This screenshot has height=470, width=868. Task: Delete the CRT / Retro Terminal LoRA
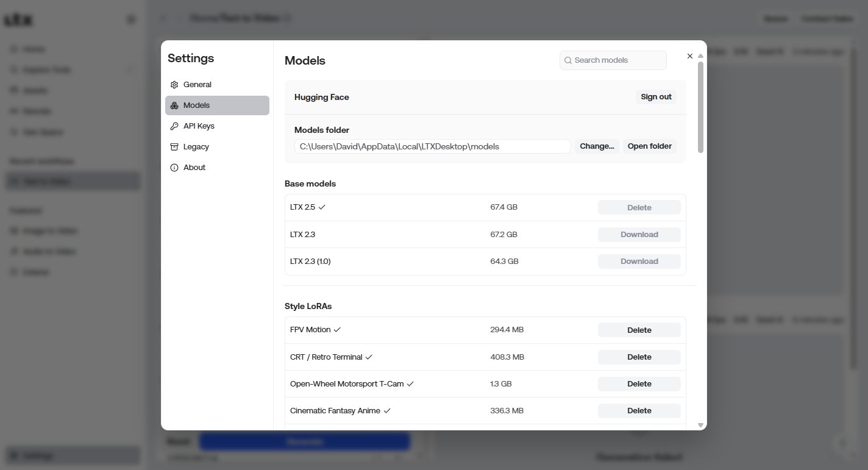coord(639,357)
